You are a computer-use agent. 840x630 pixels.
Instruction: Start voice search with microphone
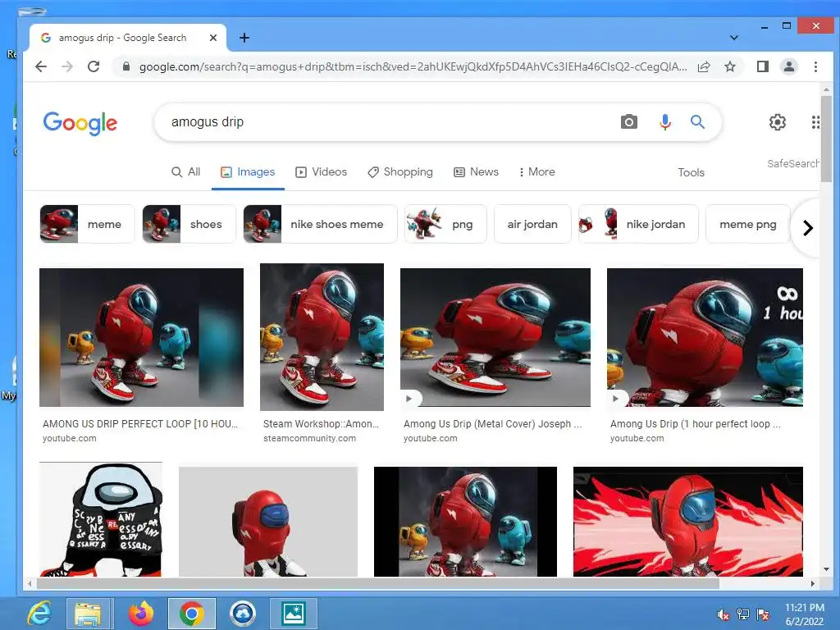(664, 122)
